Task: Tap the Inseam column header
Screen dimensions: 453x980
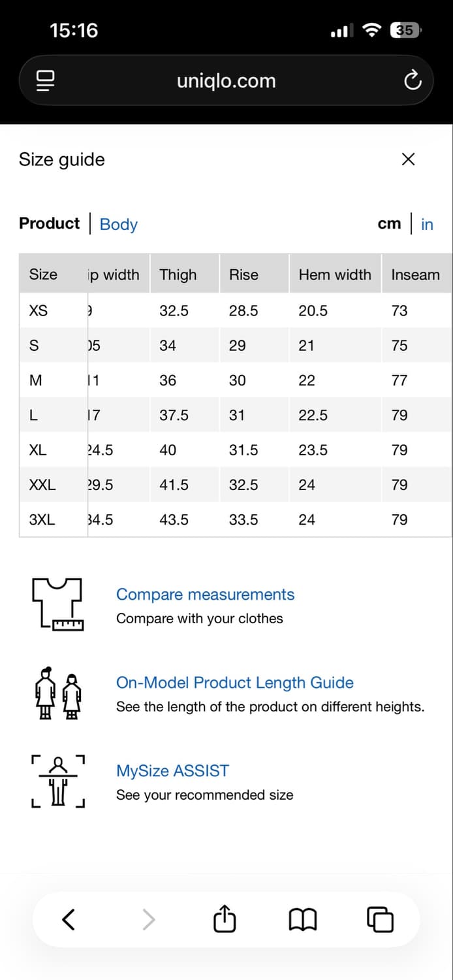Action: [x=415, y=274]
